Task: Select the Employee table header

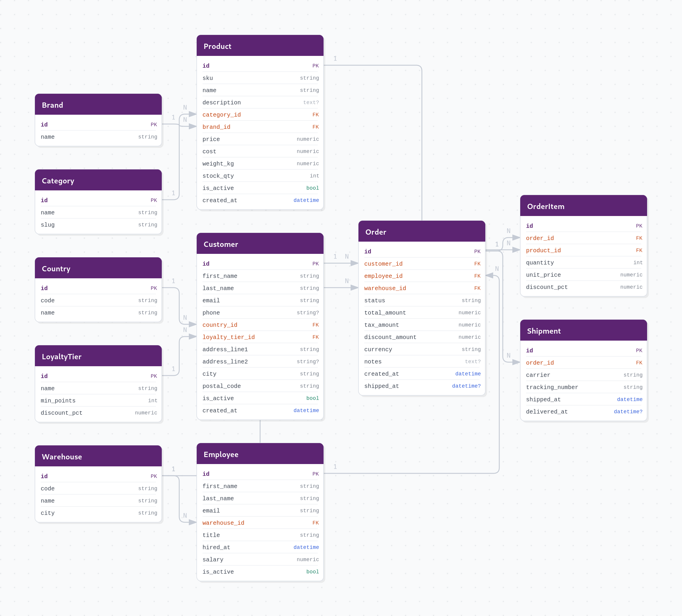Action: 260,454
